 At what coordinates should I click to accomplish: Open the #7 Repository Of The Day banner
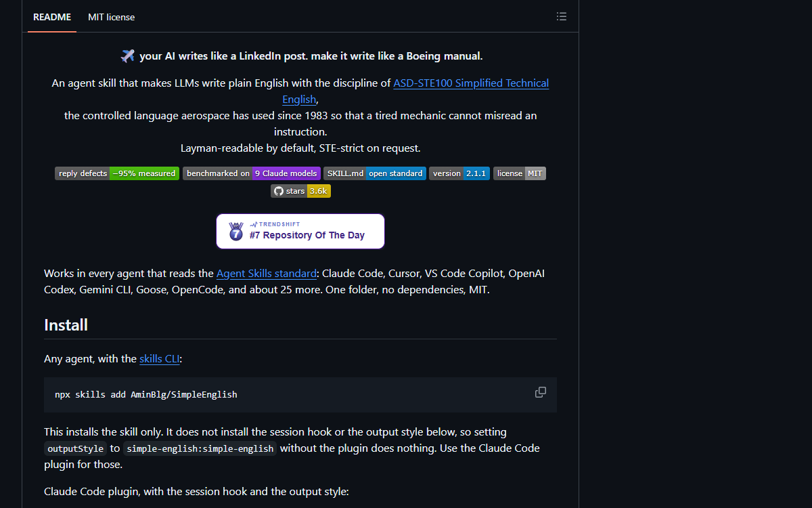point(300,231)
